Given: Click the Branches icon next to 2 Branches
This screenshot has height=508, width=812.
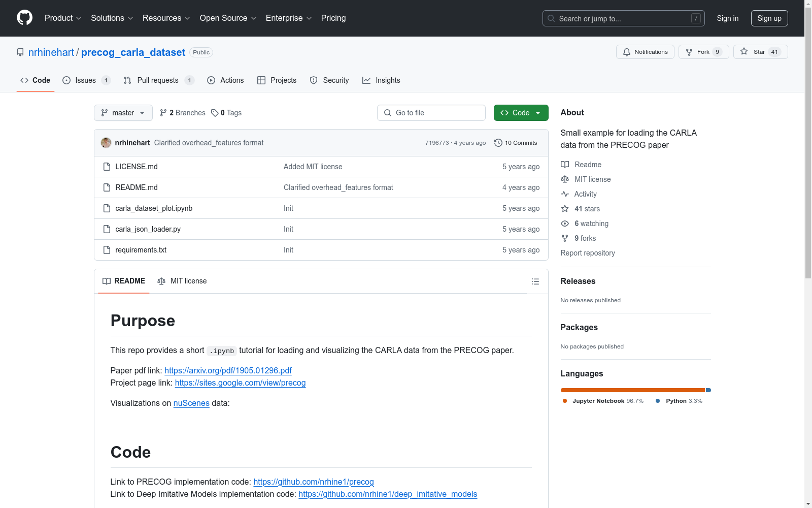Looking at the screenshot, I should [163, 113].
